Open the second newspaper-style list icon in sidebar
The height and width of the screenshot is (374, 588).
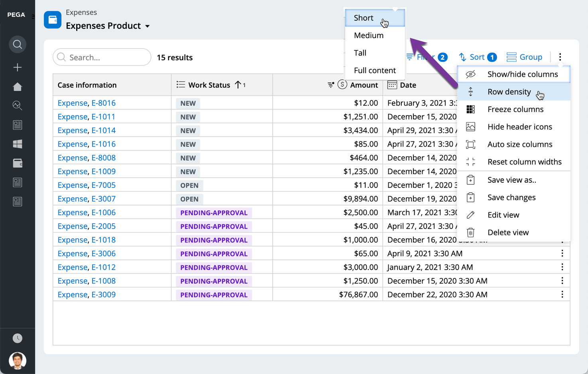[18, 182]
